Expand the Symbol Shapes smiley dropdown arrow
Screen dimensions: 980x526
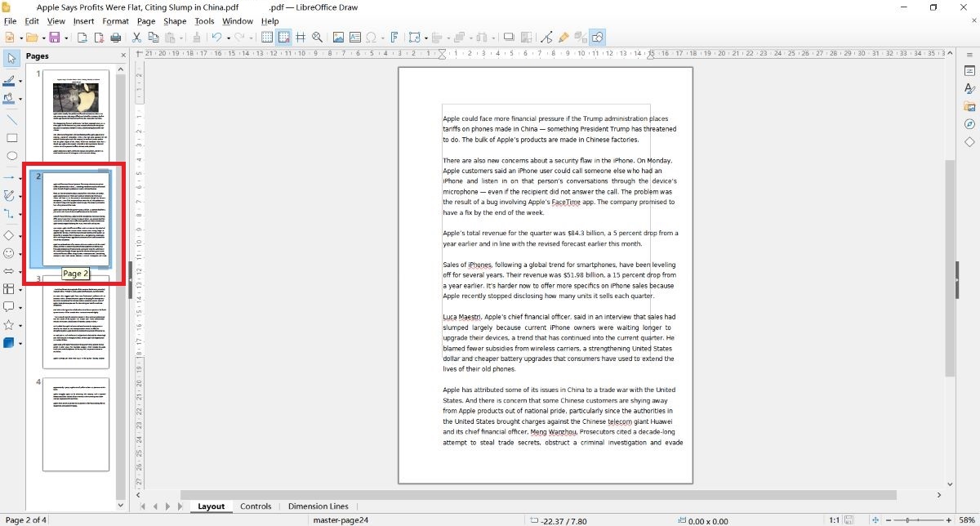[x=20, y=254]
